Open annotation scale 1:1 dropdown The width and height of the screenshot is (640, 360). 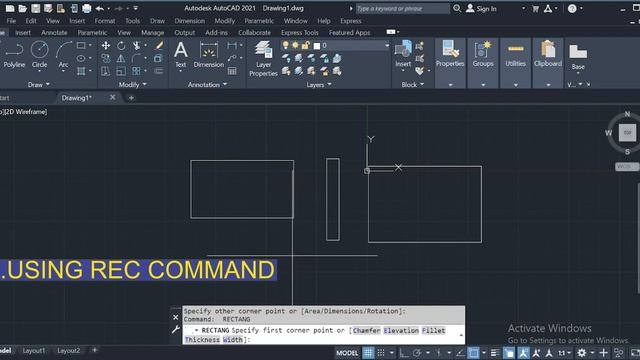click(x=564, y=353)
